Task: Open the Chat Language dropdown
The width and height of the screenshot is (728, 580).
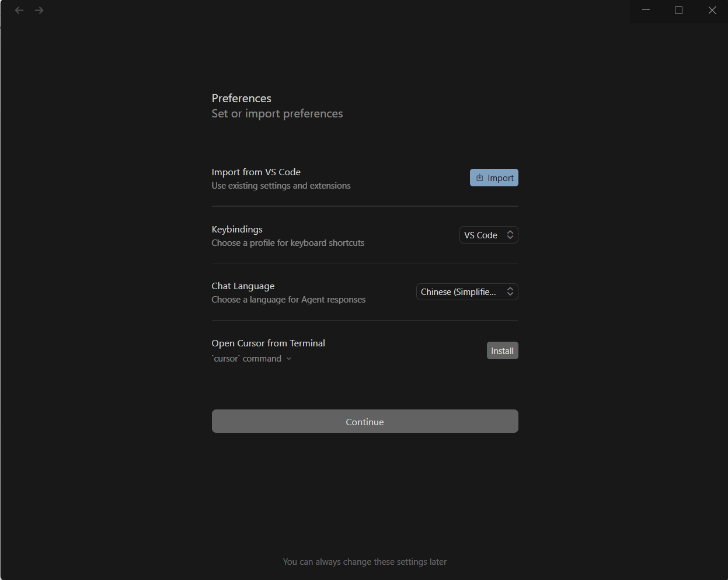Action: click(x=467, y=291)
